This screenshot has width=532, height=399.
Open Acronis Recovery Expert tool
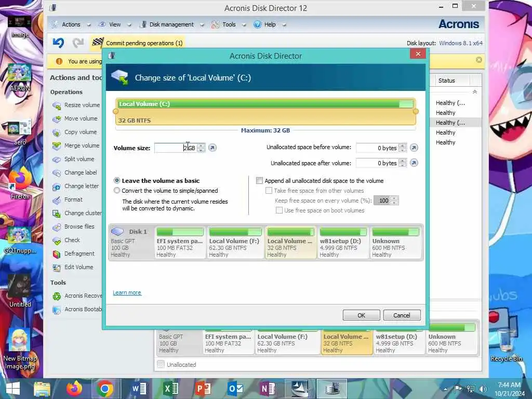point(77,296)
